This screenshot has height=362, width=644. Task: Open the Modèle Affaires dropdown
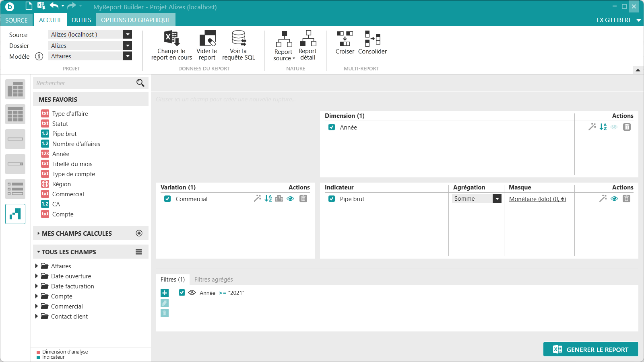point(128,56)
